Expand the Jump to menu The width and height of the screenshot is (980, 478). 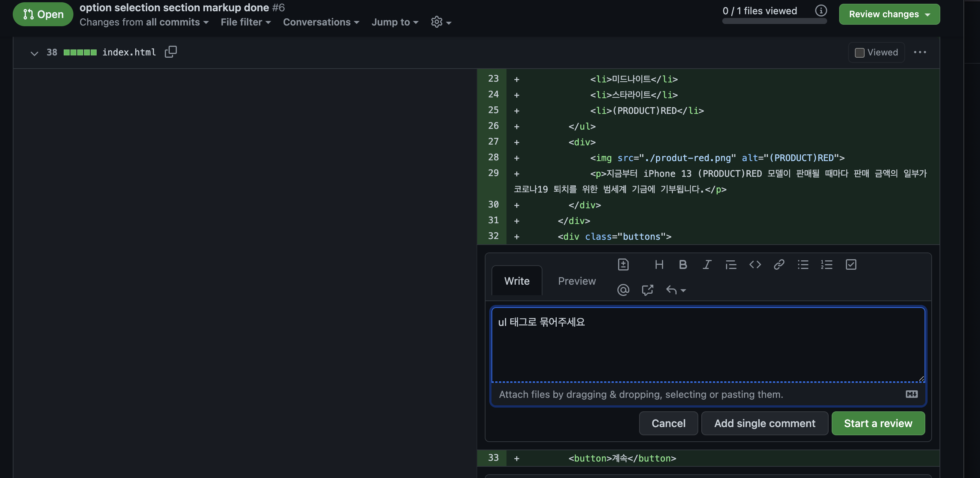394,22
